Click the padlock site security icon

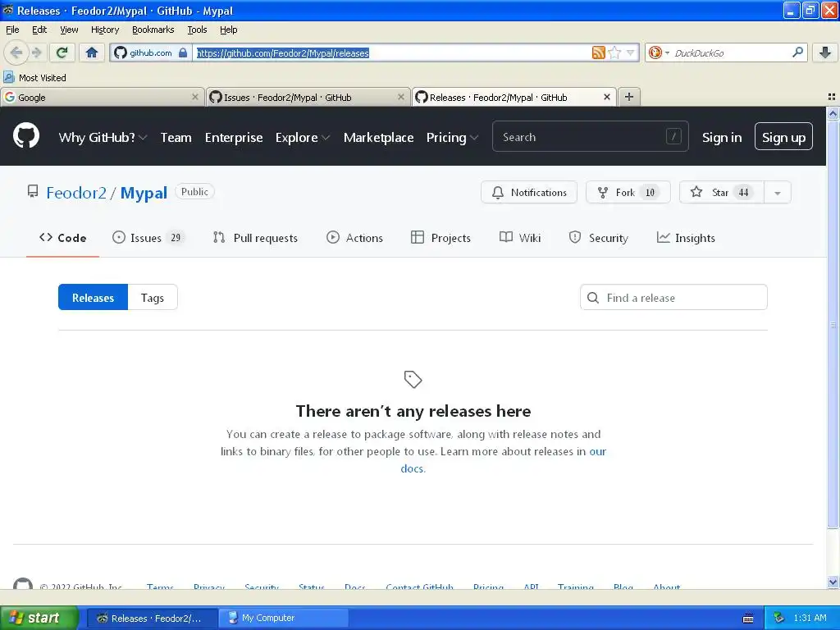click(x=183, y=52)
